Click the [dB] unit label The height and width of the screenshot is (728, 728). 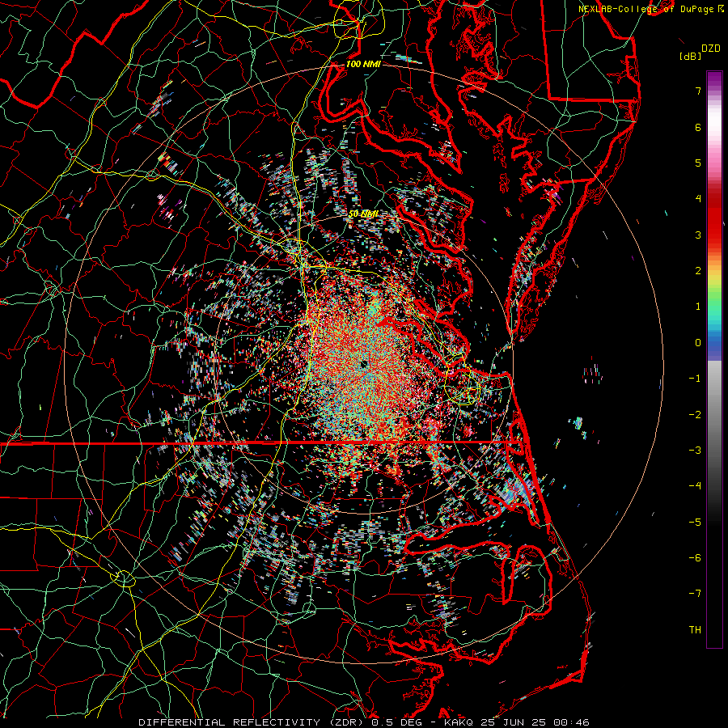(x=691, y=57)
